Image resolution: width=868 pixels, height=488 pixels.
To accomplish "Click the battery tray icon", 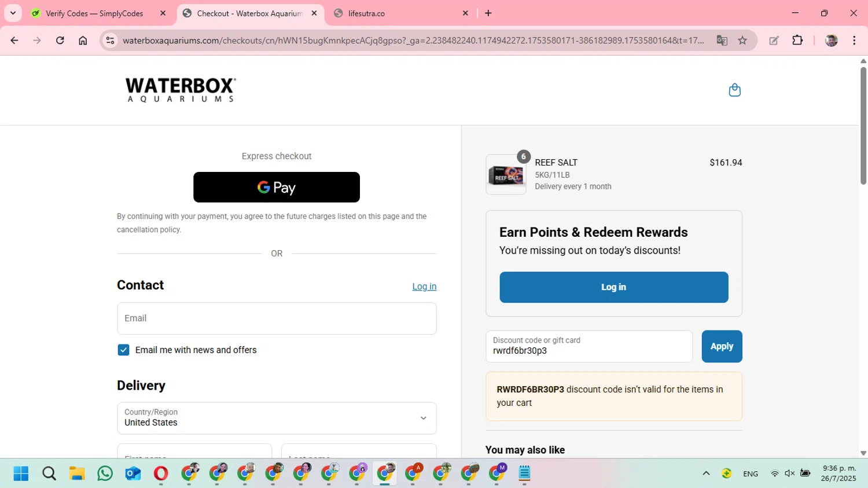I will pos(805,474).
